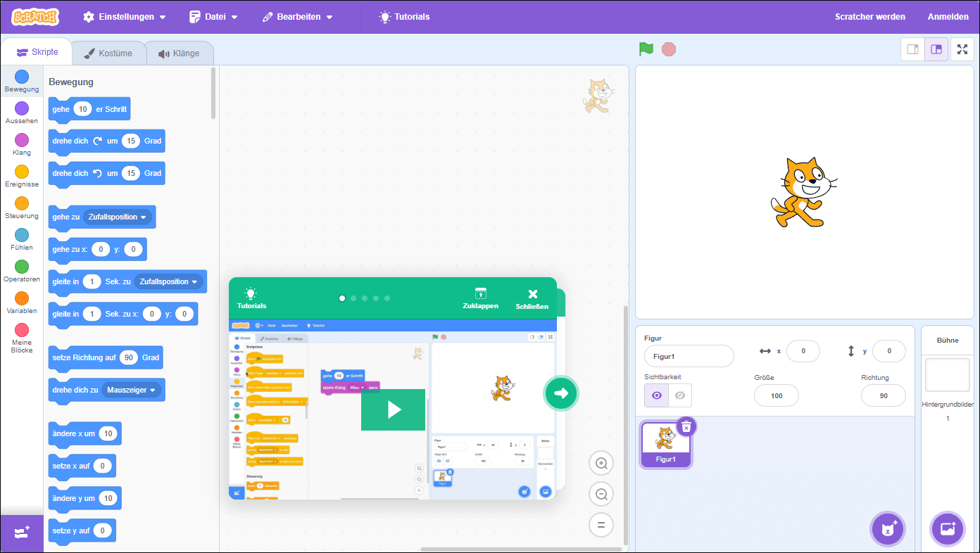Delete sprite Figur1 with trash icon
980x553 pixels.
point(686,426)
